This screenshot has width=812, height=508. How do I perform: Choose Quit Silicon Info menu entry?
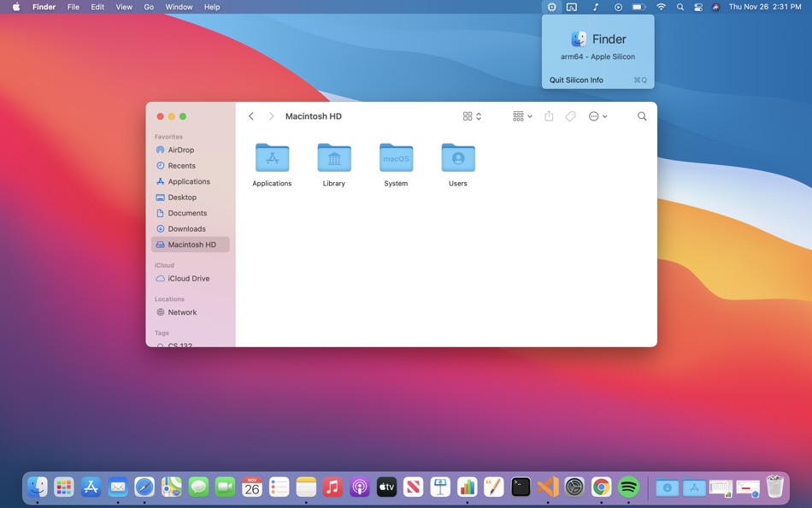coord(598,80)
